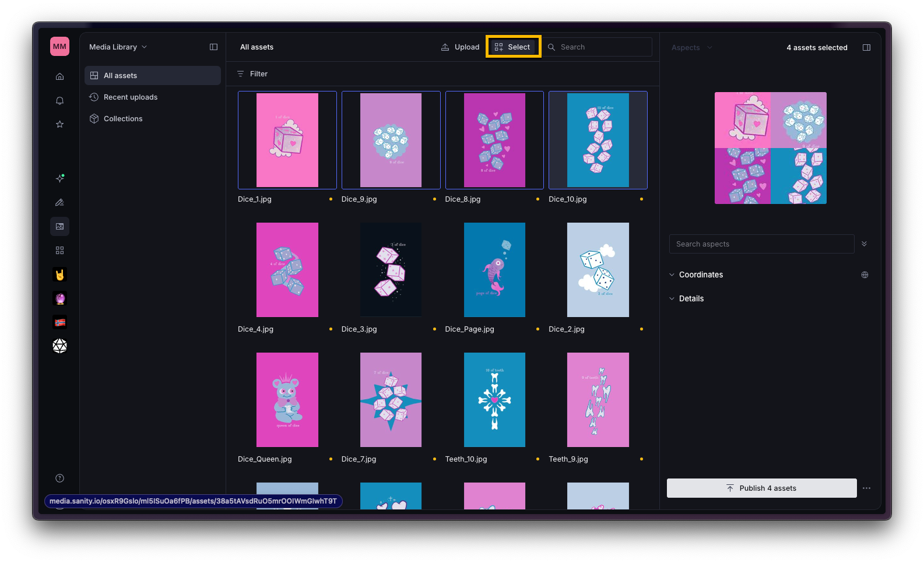Open notifications bell icon
The height and width of the screenshot is (563, 924).
tap(59, 101)
